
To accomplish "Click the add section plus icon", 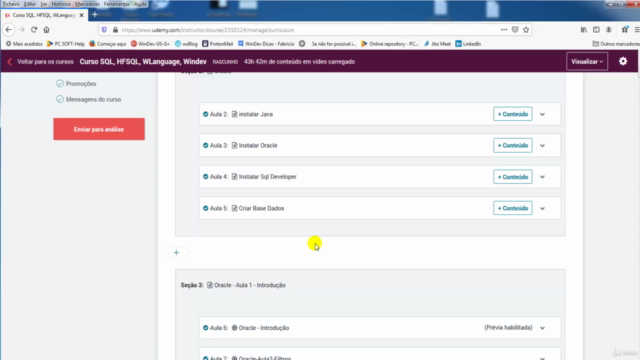I will [176, 253].
